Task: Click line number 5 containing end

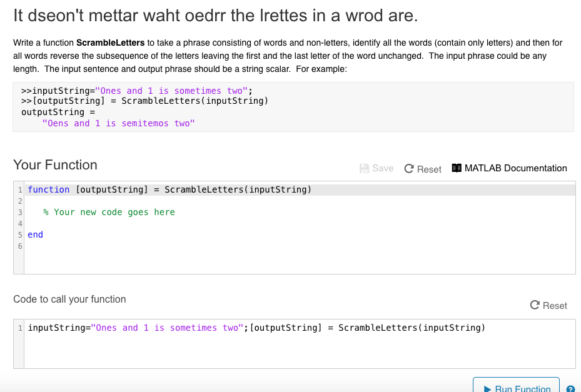Action: tap(19, 234)
